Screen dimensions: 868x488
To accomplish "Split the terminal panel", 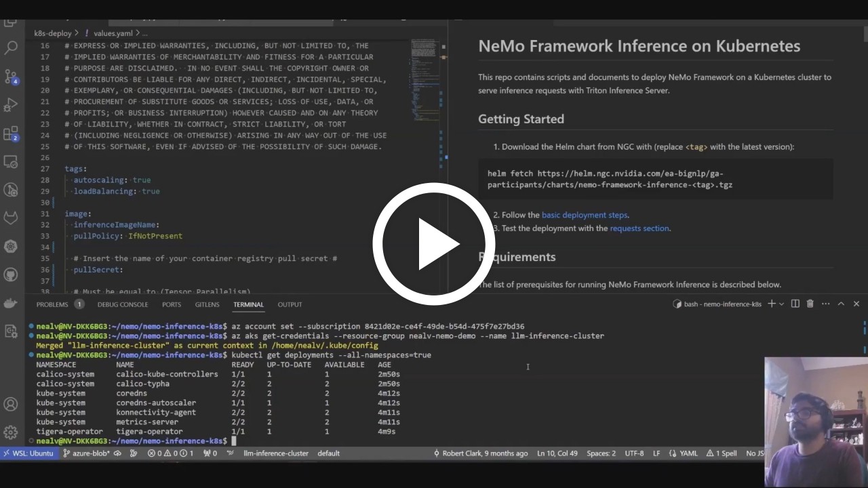I will pos(795,304).
